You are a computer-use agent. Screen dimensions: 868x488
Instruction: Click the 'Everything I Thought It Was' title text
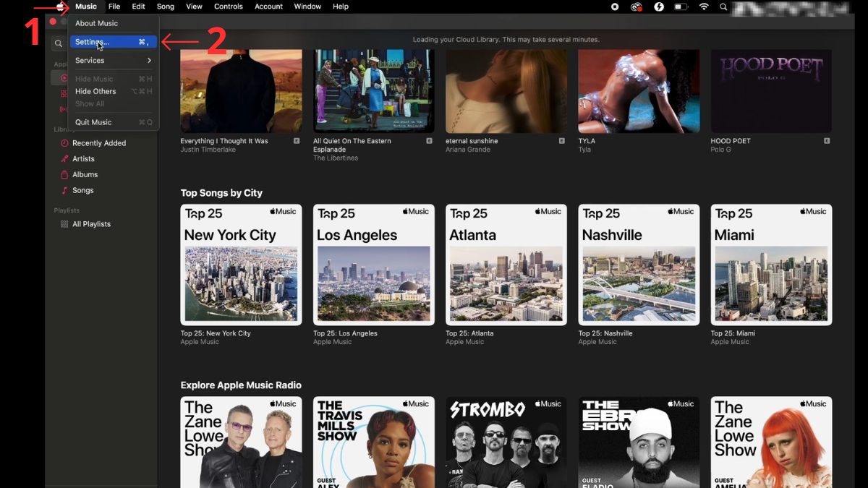click(224, 141)
